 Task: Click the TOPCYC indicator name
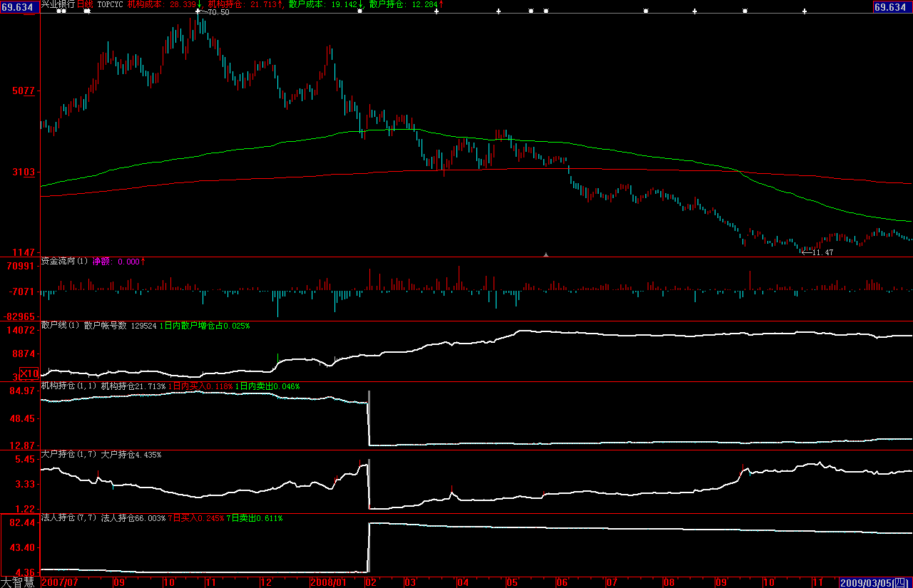pyautogui.click(x=110, y=4)
